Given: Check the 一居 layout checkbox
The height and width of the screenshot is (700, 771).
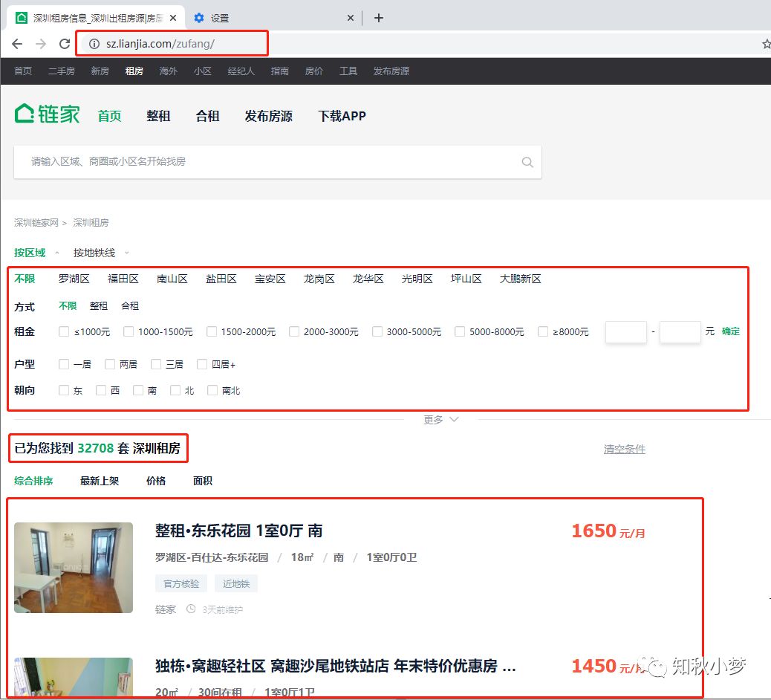Looking at the screenshot, I should click(x=64, y=364).
